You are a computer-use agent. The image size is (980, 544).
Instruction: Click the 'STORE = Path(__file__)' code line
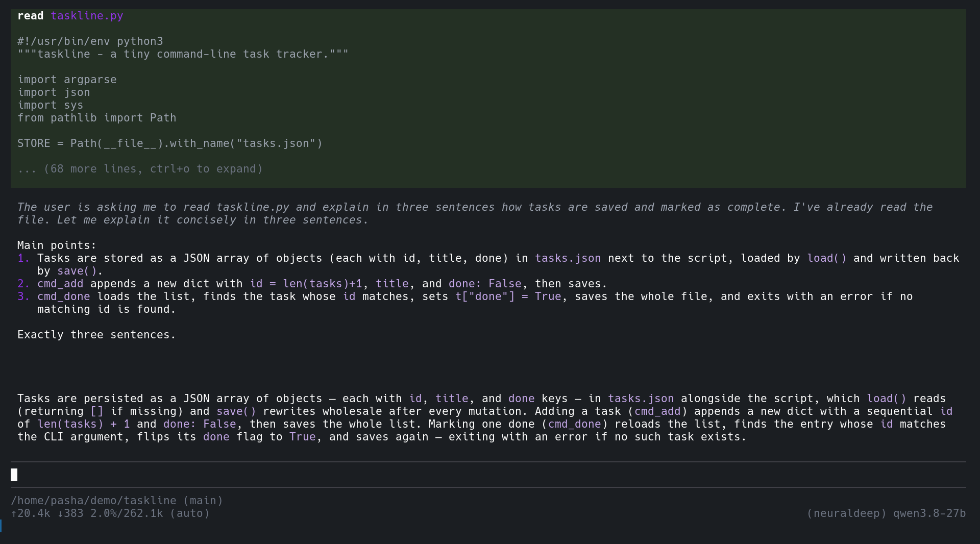point(170,143)
